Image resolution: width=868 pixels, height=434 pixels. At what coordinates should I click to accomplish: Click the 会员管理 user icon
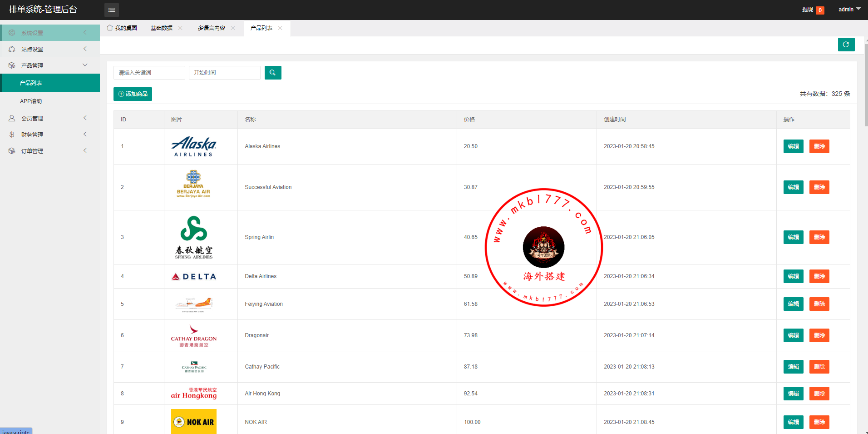tap(12, 118)
